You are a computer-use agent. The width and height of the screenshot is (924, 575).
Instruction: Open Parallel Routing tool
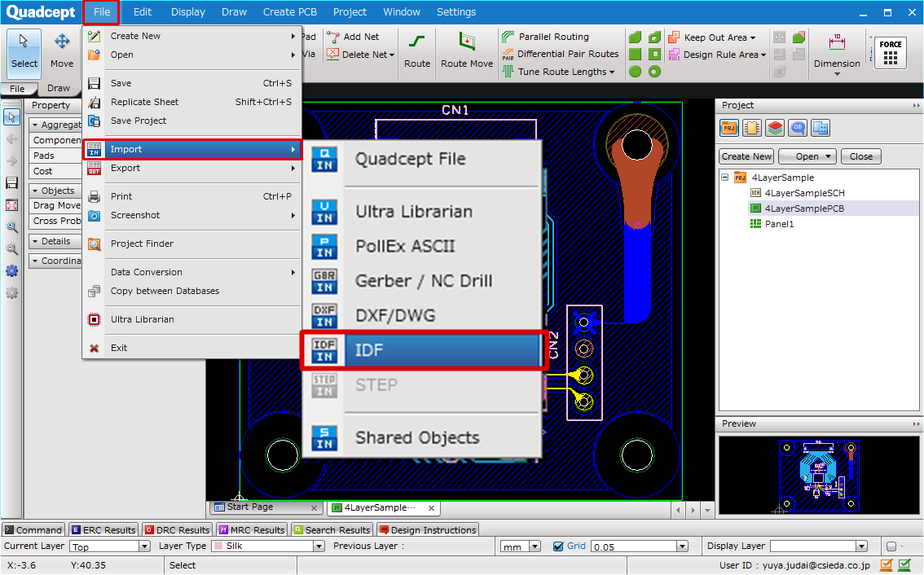coord(545,37)
